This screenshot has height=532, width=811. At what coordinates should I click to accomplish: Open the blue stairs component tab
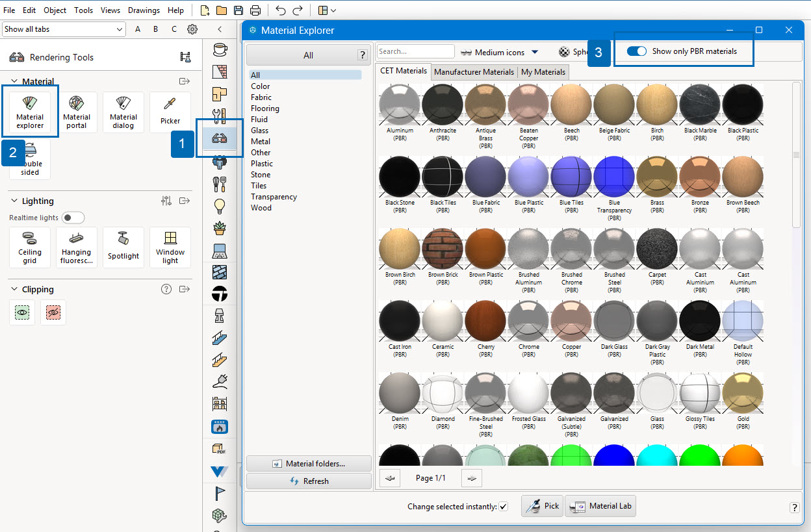point(220,338)
